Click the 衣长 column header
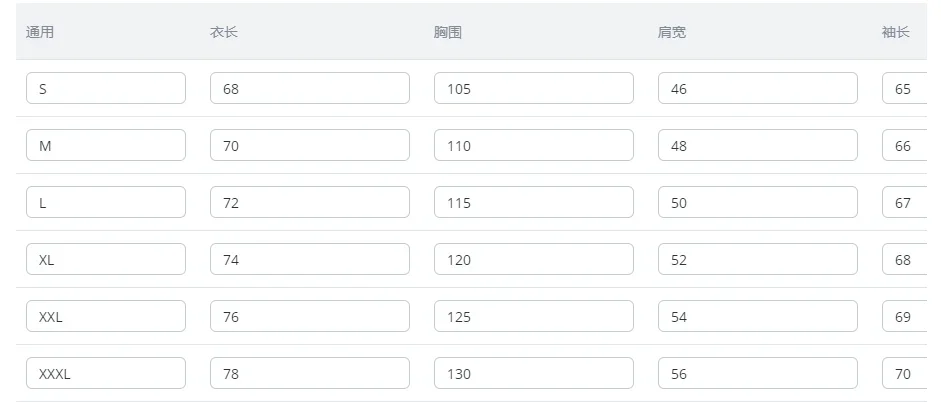Image resolution: width=941 pixels, height=402 pixels. tap(223, 32)
